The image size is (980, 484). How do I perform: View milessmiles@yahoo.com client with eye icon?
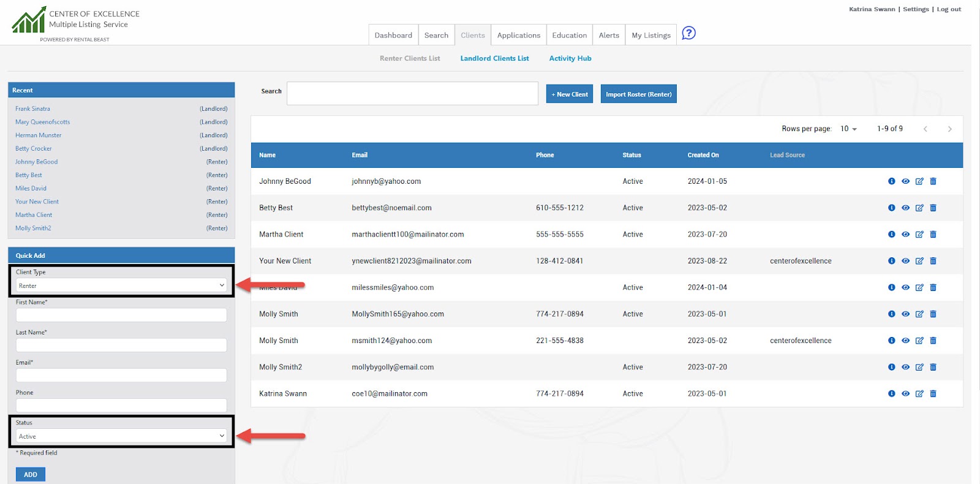pyautogui.click(x=905, y=287)
